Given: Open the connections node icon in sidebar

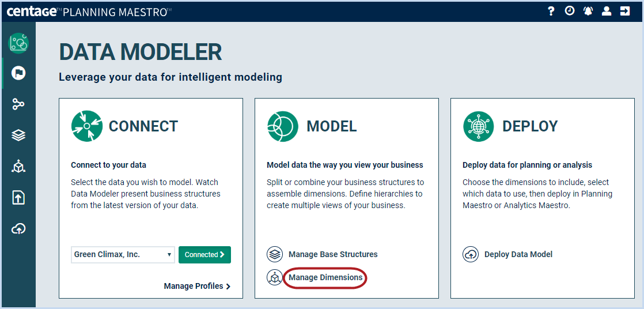Looking at the screenshot, I should pyautogui.click(x=18, y=104).
